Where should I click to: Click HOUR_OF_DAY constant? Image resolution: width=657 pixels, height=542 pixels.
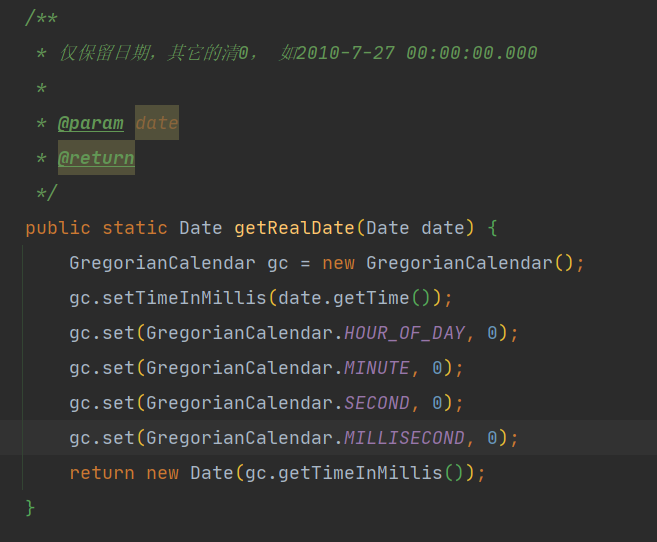(x=404, y=333)
